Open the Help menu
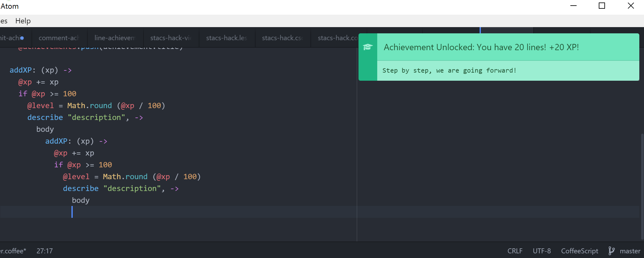The width and height of the screenshot is (644, 258). (x=23, y=21)
